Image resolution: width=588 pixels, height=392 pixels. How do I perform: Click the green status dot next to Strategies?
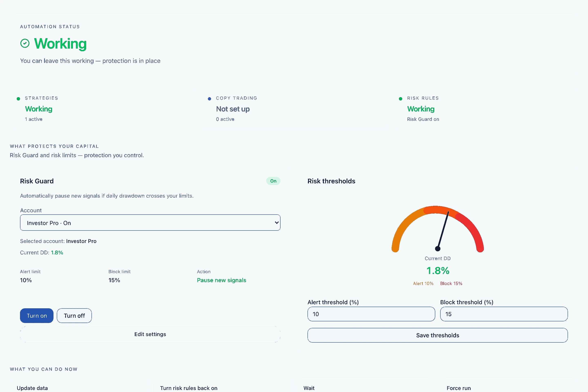point(18,99)
